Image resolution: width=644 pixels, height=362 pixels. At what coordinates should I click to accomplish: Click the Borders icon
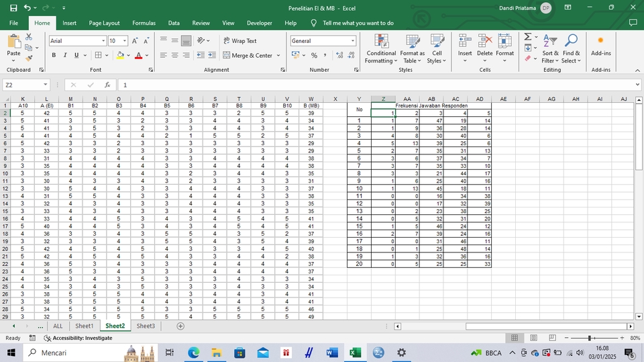[x=98, y=55]
